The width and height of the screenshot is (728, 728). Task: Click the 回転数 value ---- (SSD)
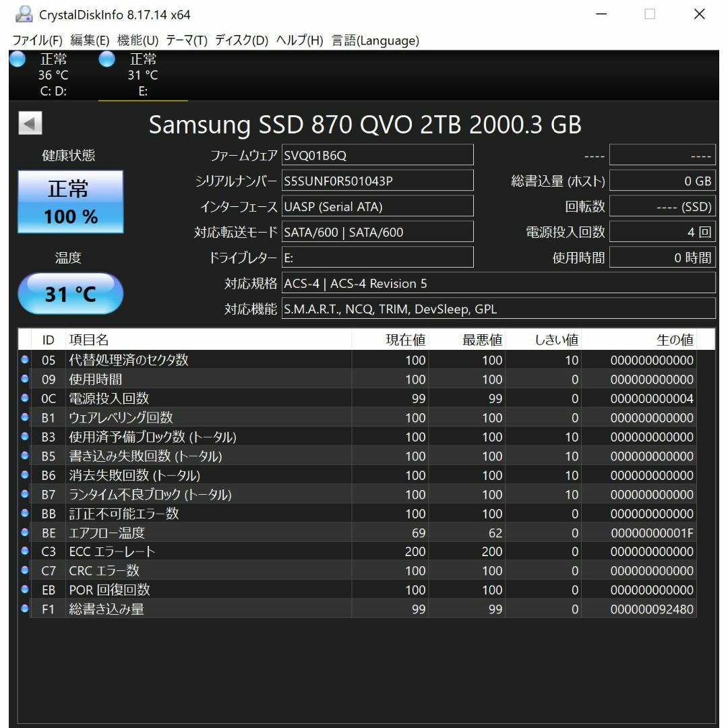click(662, 206)
